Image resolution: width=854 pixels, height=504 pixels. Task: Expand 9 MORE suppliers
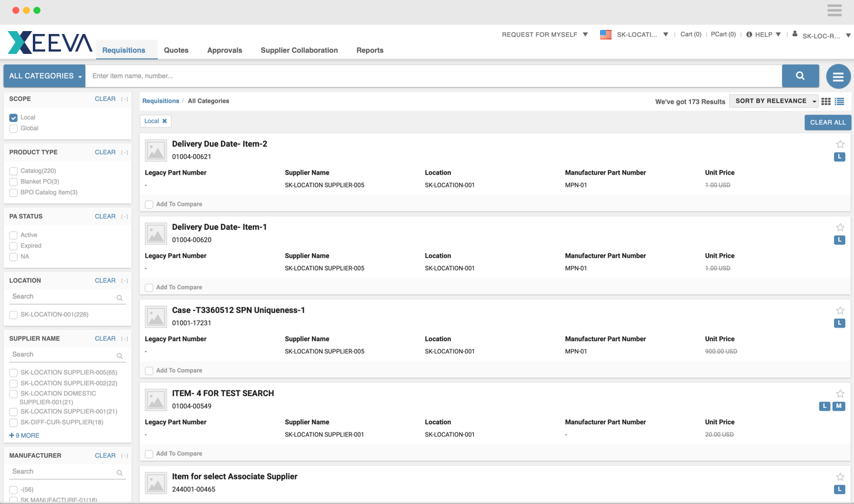(25, 435)
